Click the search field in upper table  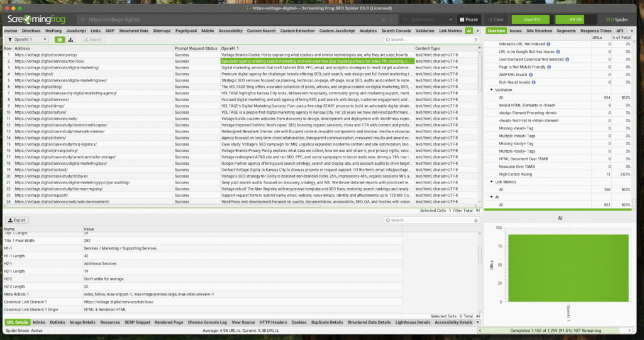point(431,40)
